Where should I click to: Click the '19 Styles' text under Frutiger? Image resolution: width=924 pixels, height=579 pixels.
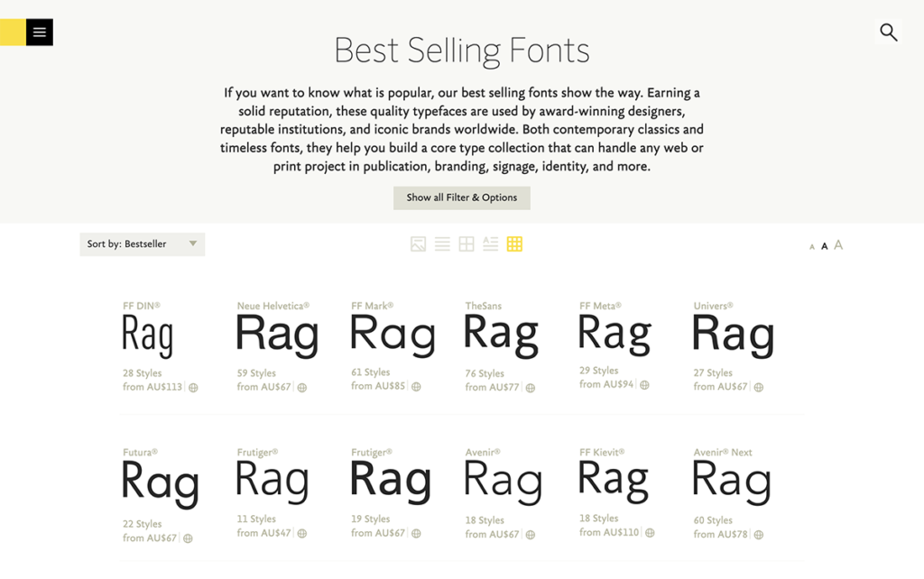tap(371, 519)
